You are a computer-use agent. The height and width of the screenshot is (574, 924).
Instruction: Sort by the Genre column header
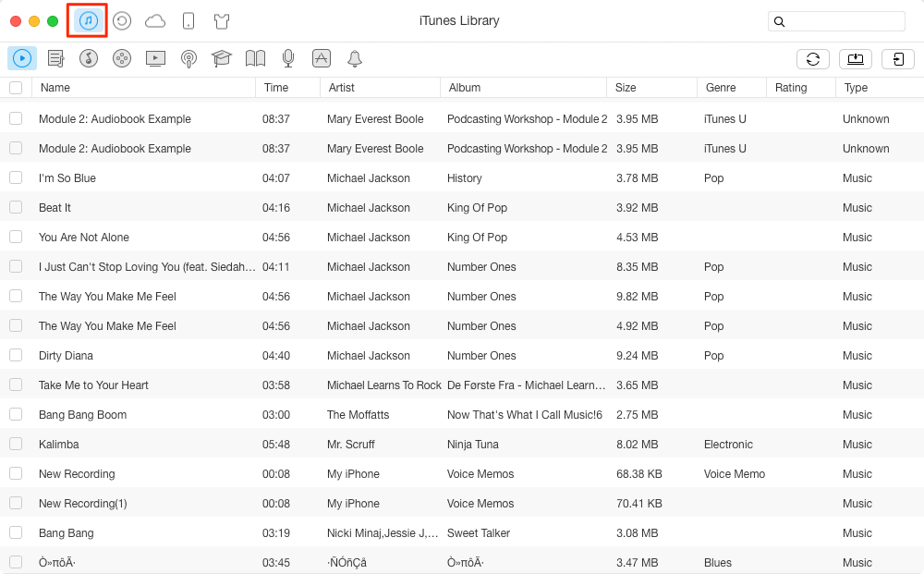click(x=731, y=88)
